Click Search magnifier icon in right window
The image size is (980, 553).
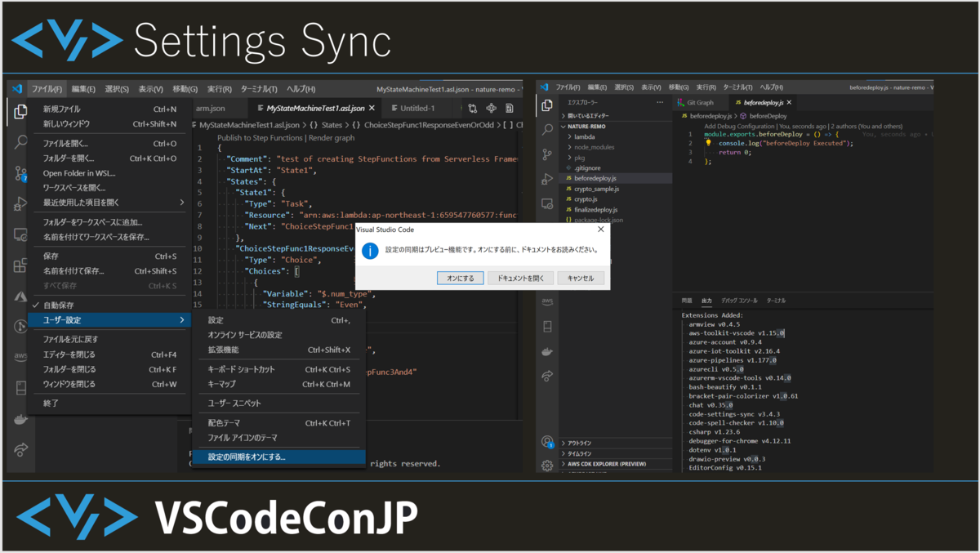coord(547,128)
